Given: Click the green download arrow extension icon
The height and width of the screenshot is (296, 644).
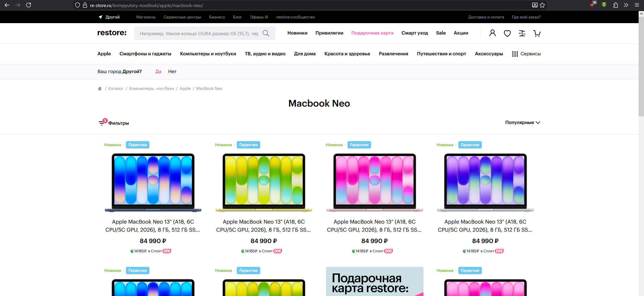Looking at the screenshot, I should [x=604, y=5].
